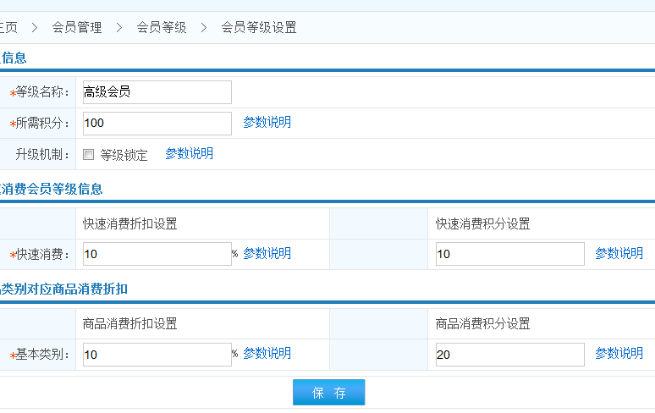Screen dimensions: 655x413
Task: Click the 会员等级设置 breadcrumb item
Action: point(258,28)
